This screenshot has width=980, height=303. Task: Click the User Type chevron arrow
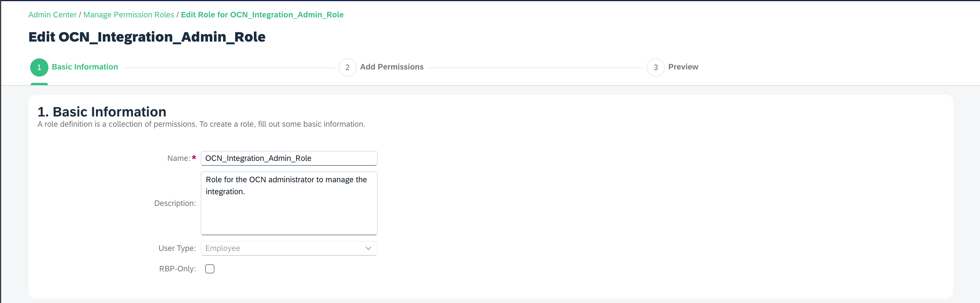(x=368, y=248)
